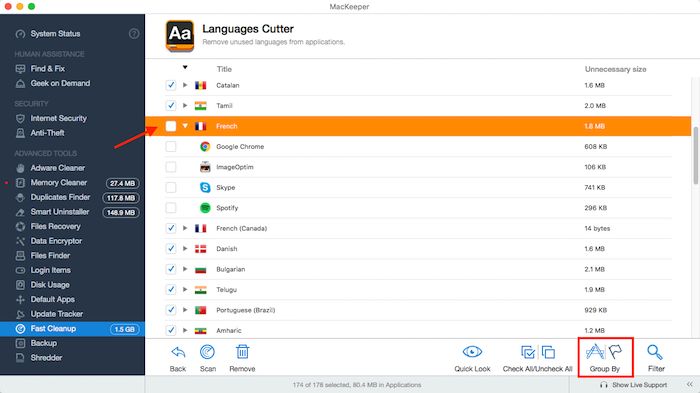Open the Filter magnifier icon
Image resolution: width=700 pixels, height=393 pixels.
pyautogui.click(x=655, y=352)
